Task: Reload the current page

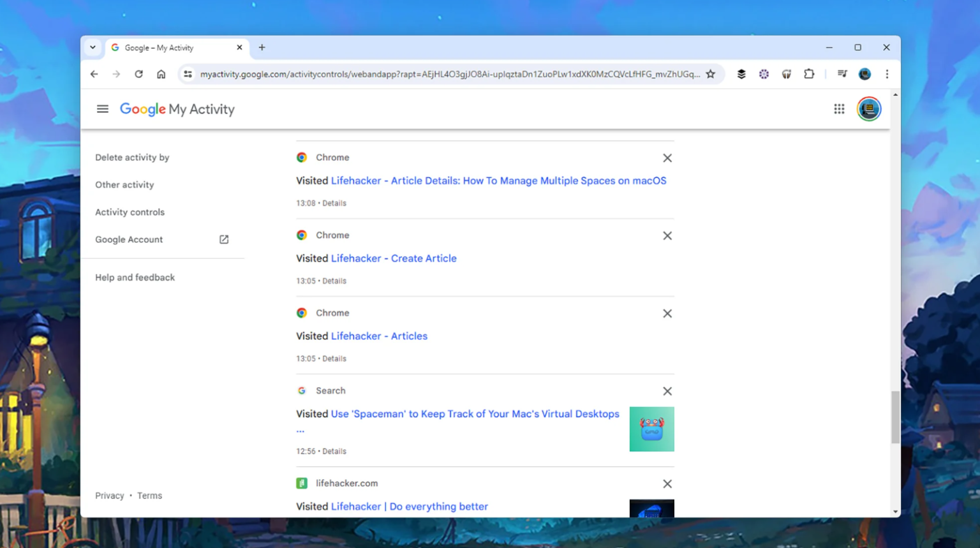Action: tap(138, 74)
